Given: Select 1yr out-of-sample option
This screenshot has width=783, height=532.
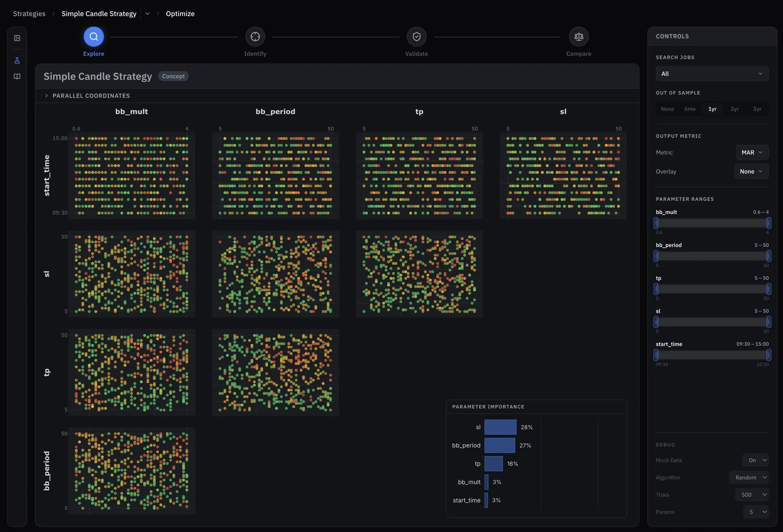Looking at the screenshot, I should pos(712,109).
